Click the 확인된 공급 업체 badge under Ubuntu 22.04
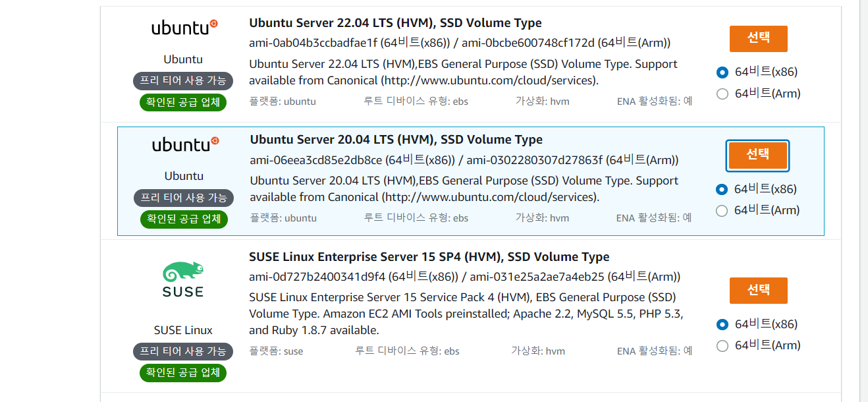 pos(183,102)
